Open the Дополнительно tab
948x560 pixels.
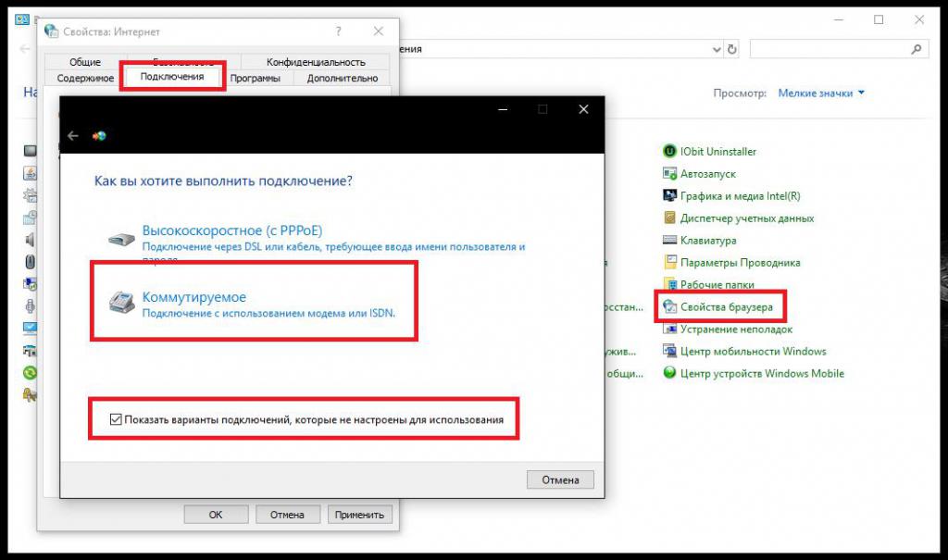pyautogui.click(x=343, y=78)
